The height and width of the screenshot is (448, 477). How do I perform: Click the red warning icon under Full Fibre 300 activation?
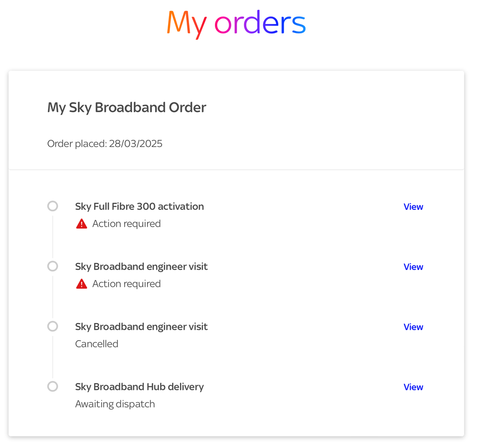82,224
